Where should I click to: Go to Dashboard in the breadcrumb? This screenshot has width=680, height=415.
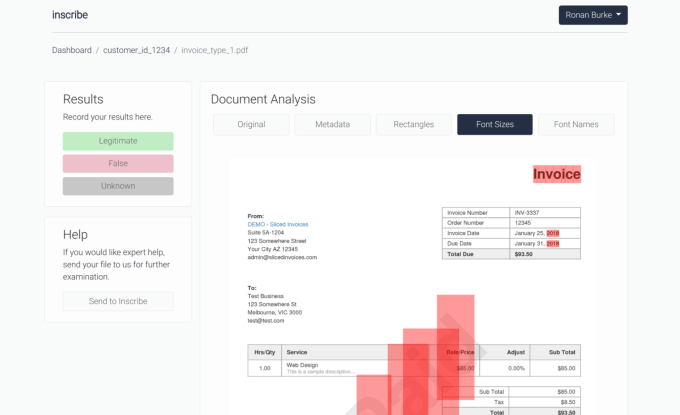click(x=72, y=50)
